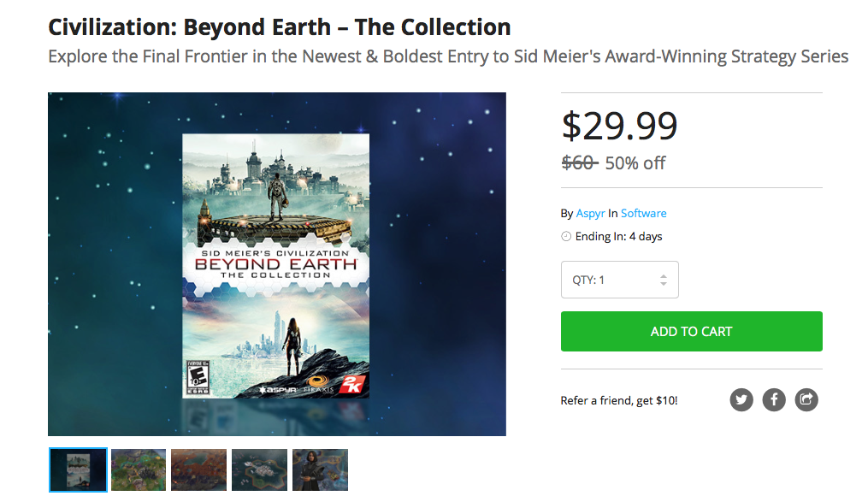Click the quantity selector up/down arrows
This screenshot has height=496, width=868.
(664, 280)
